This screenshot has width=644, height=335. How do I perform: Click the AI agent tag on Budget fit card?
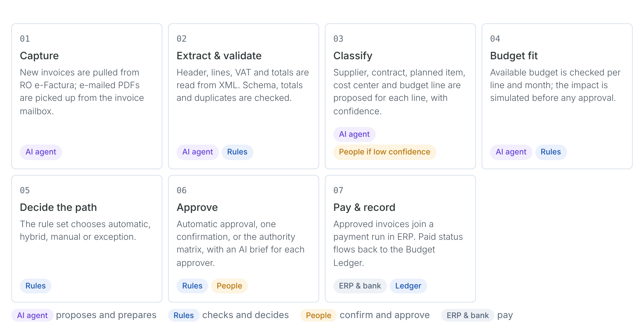tap(511, 152)
